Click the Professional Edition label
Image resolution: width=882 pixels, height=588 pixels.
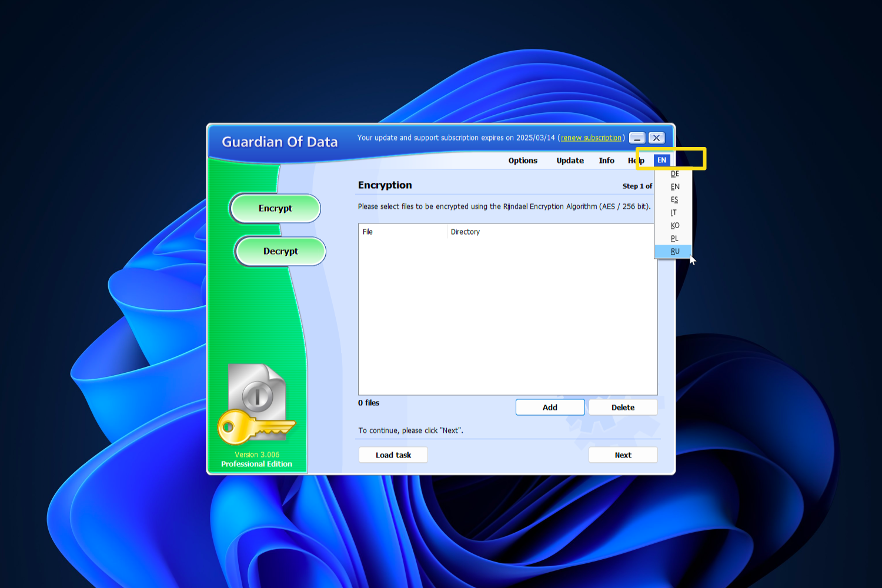click(x=256, y=464)
